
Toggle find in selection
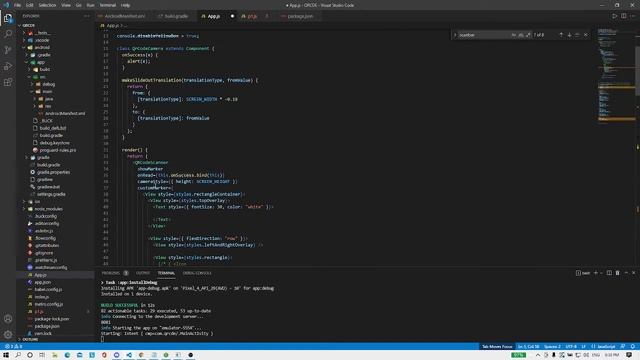pos(577,35)
